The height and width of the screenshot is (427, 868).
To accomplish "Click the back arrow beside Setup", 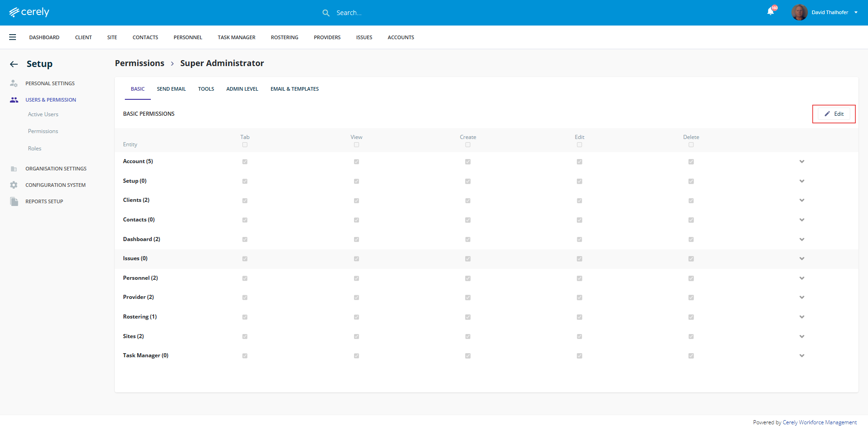I will coord(14,64).
